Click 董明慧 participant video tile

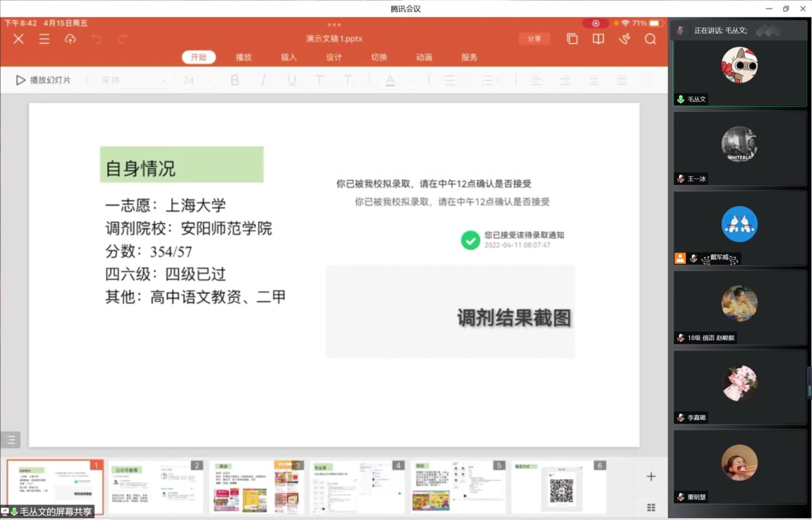click(740, 466)
